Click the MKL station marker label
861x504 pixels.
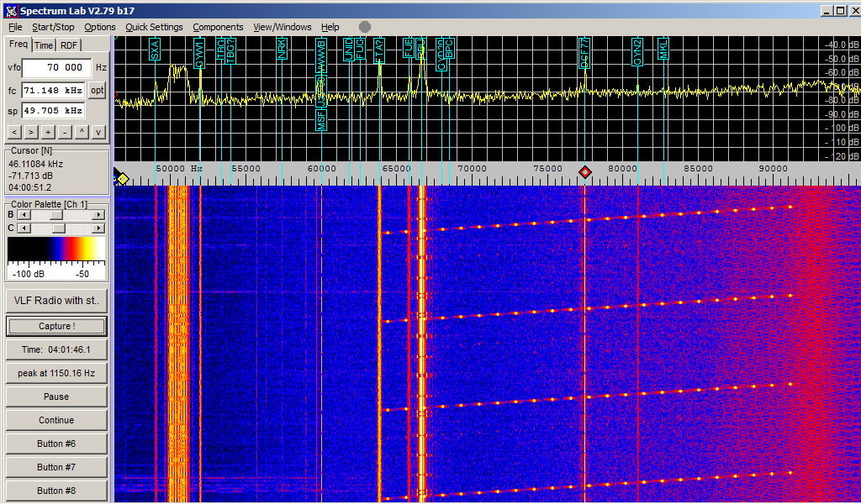(663, 50)
